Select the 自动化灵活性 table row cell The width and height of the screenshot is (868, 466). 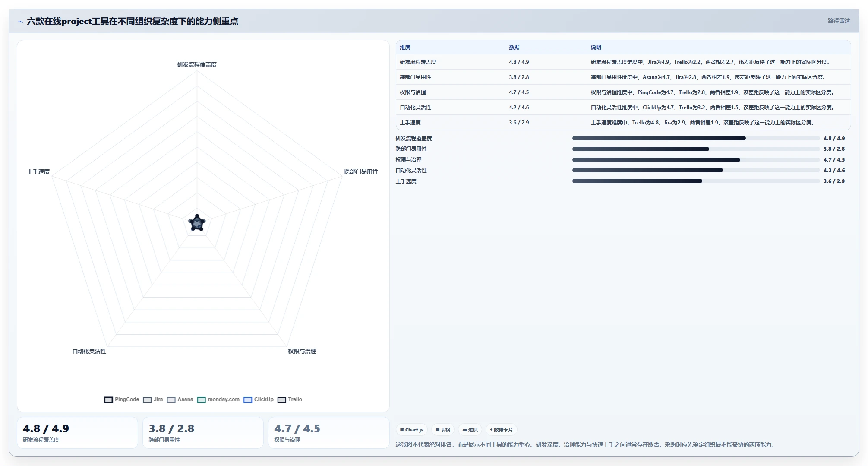point(415,108)
